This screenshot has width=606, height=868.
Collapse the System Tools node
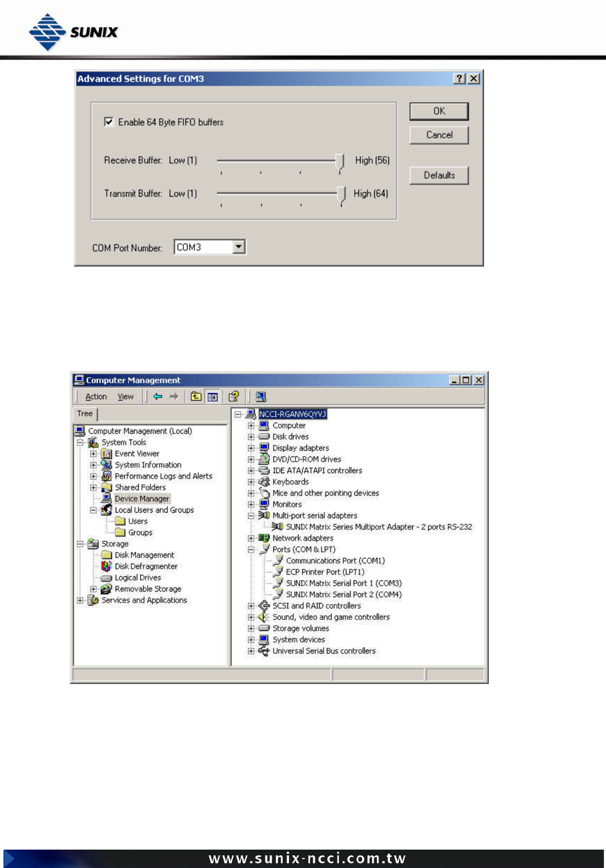80,443
